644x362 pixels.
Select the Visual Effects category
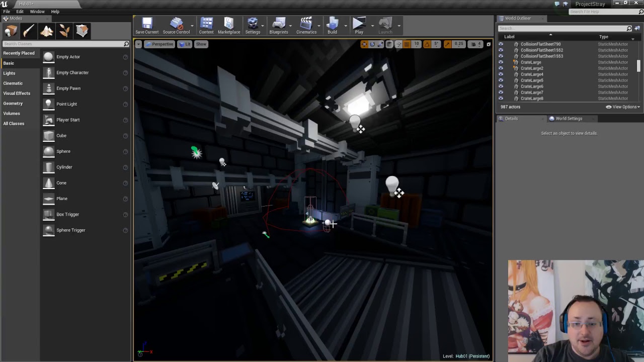(17, 94)
